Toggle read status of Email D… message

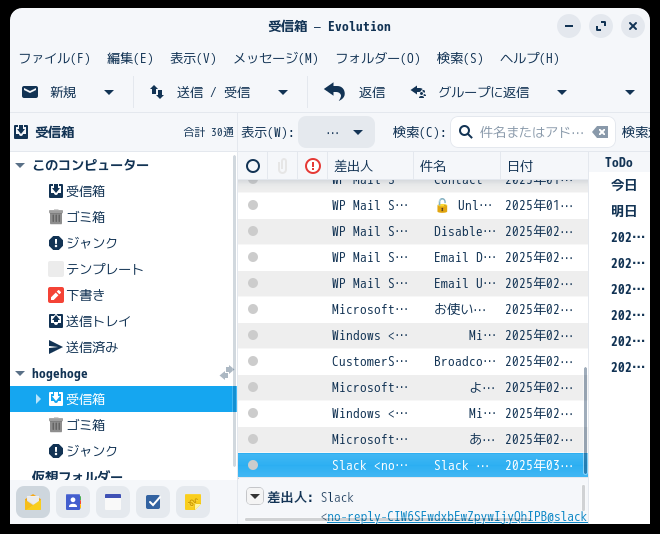(x=253, y=257)
